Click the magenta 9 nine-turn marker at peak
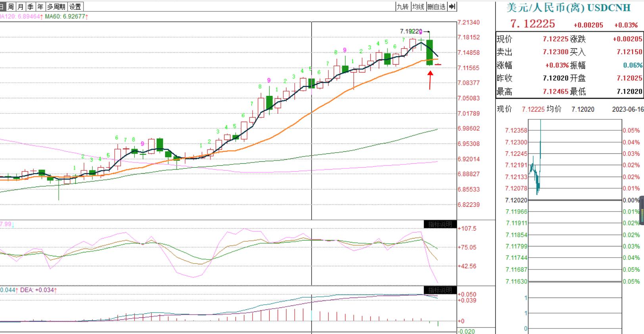This screenshot has width=644, height=334. pyautogui.click(x=421, y=32)
